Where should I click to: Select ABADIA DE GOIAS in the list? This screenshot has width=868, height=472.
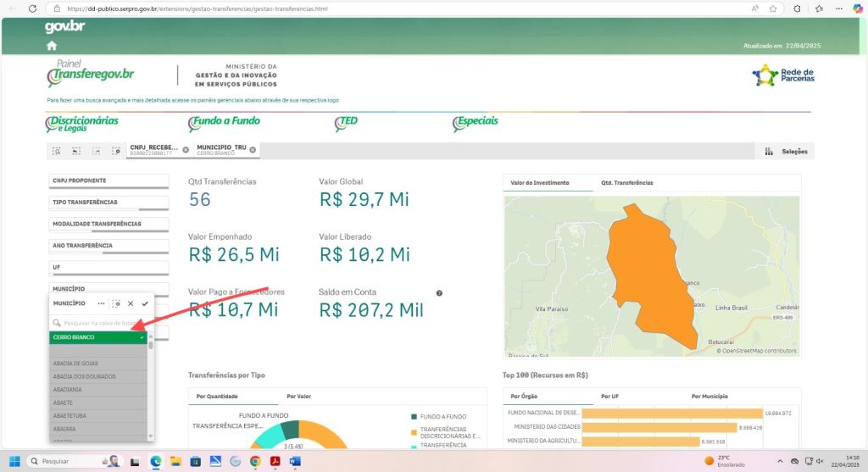[x=98, y=364]
